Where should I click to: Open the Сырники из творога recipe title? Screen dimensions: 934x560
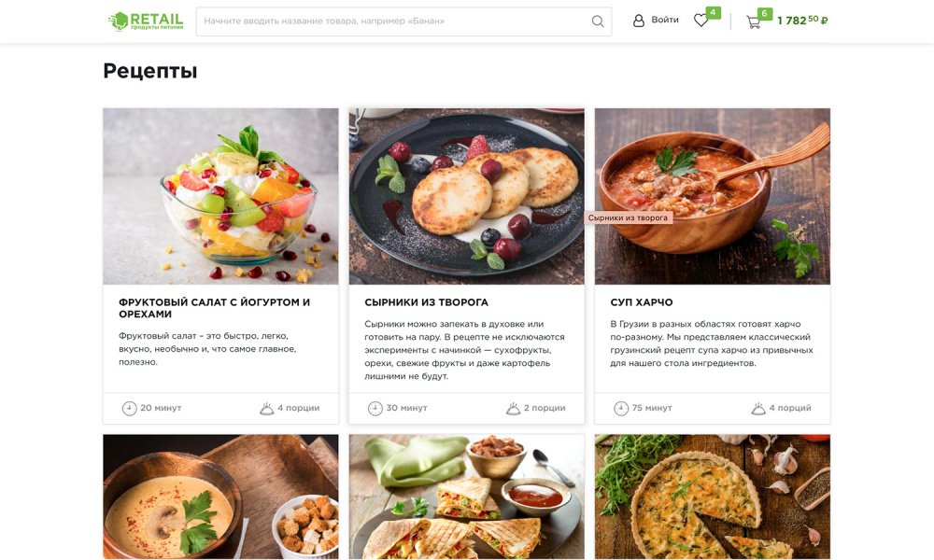[427, 302]
